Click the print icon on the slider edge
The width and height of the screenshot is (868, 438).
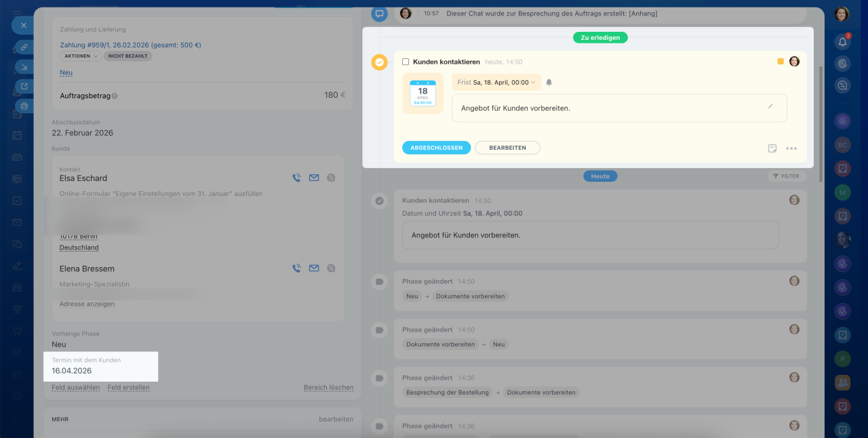pyautogui.click(x=24, y=106)
